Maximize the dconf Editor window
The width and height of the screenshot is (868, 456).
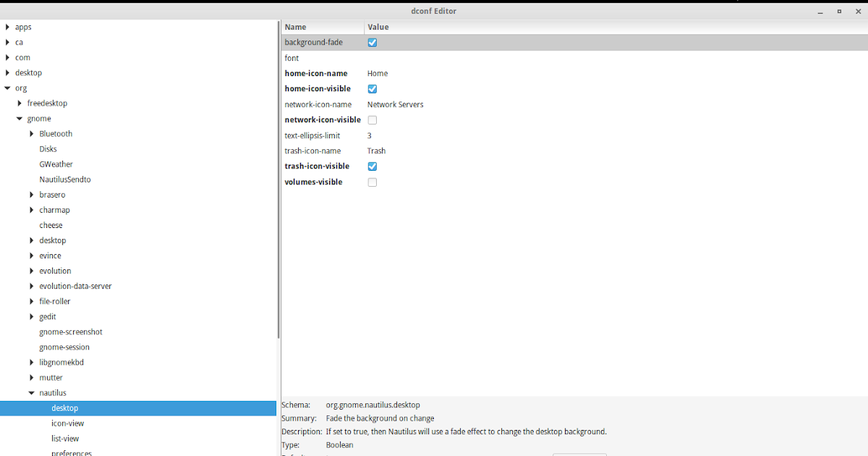(x=839, y=11)
